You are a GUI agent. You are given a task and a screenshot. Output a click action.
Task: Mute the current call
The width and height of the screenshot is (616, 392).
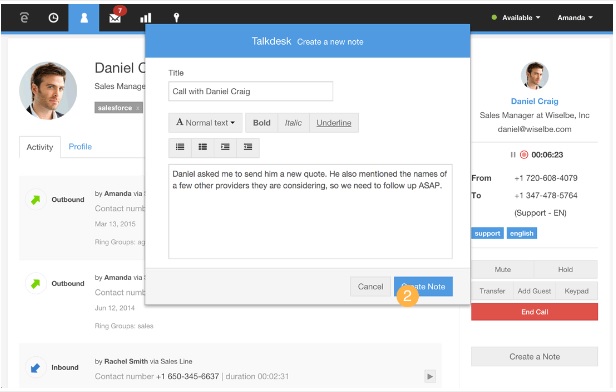502,269
